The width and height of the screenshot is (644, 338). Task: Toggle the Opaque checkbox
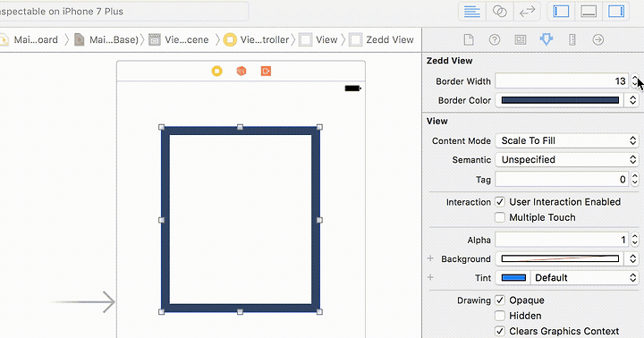tap(500, 300)
